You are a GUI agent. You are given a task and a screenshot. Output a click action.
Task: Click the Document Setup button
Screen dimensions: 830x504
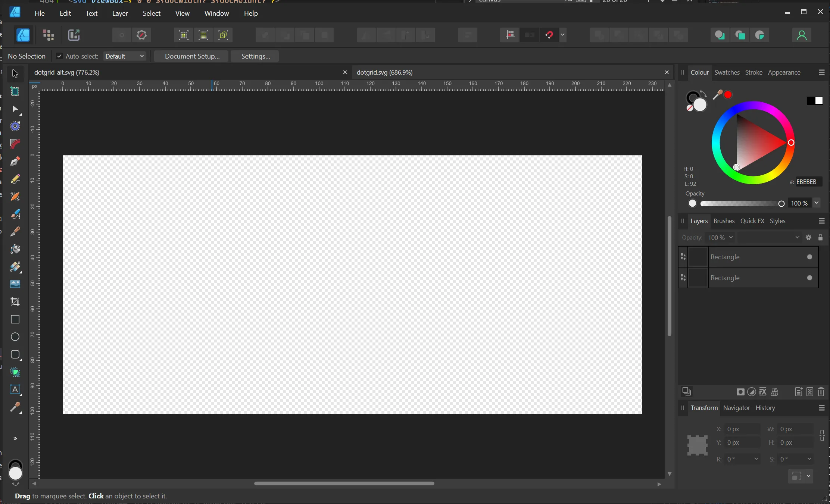coord(192,56)
